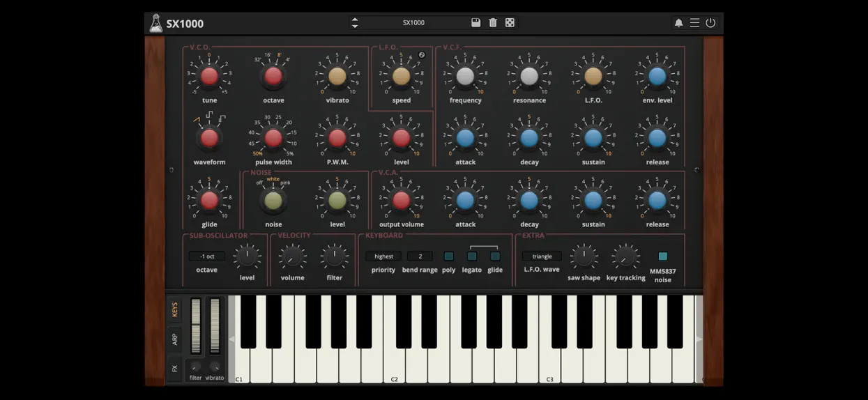Click the env. level knob
Screen dimensions: 868x400
click(657, 76)
